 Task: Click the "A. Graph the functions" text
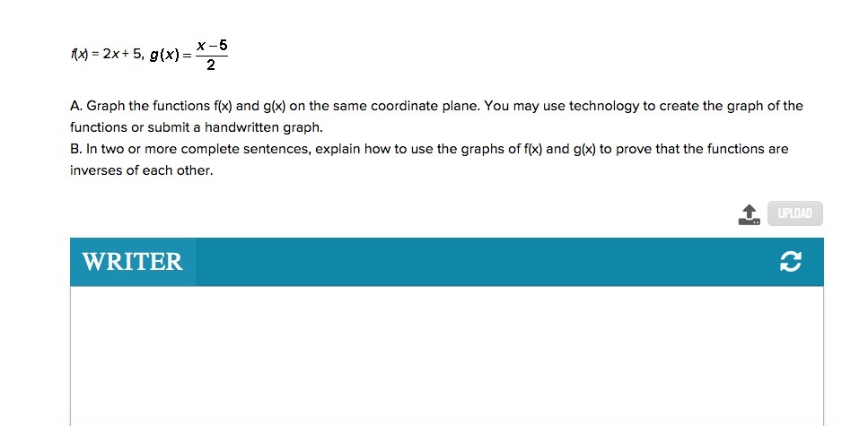pos(140,106)
